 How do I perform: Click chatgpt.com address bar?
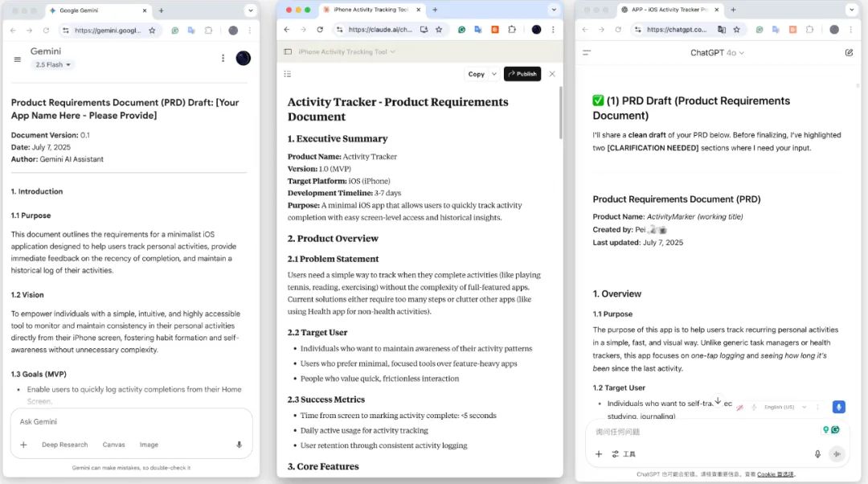(x=678, y=30)
